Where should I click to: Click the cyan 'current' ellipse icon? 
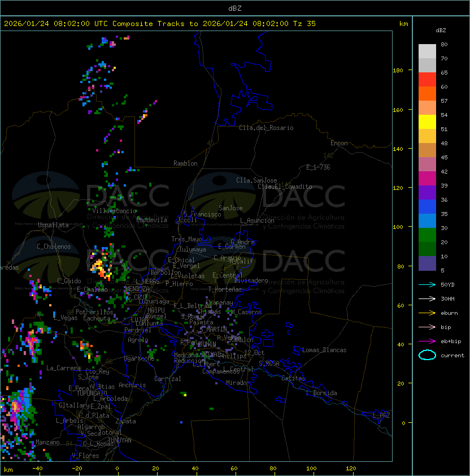coord(427,355)
